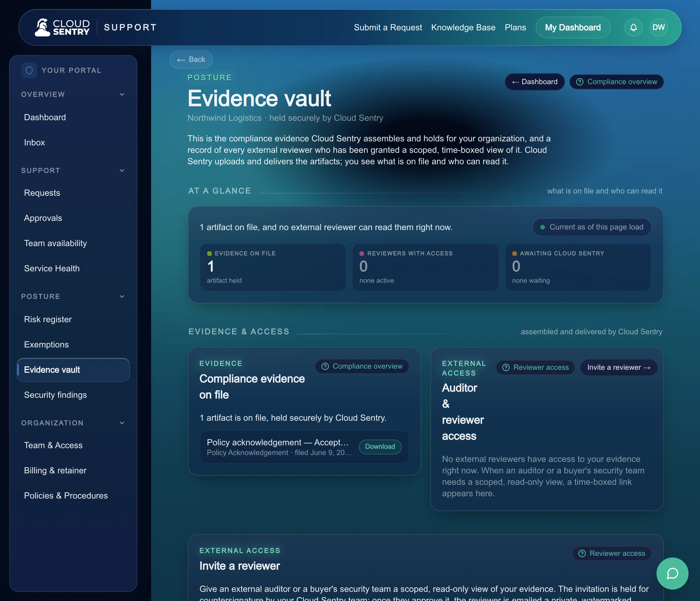Open Approvals in the sidebar

[73, 218]
